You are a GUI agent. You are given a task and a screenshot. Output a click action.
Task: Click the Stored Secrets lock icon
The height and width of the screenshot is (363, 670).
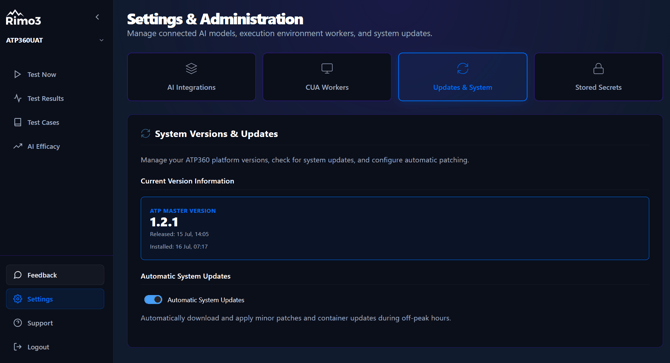598,68
